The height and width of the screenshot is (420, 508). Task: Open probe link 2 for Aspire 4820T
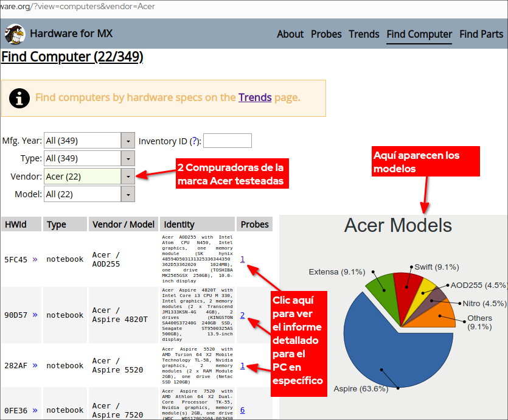click(242, 315)
